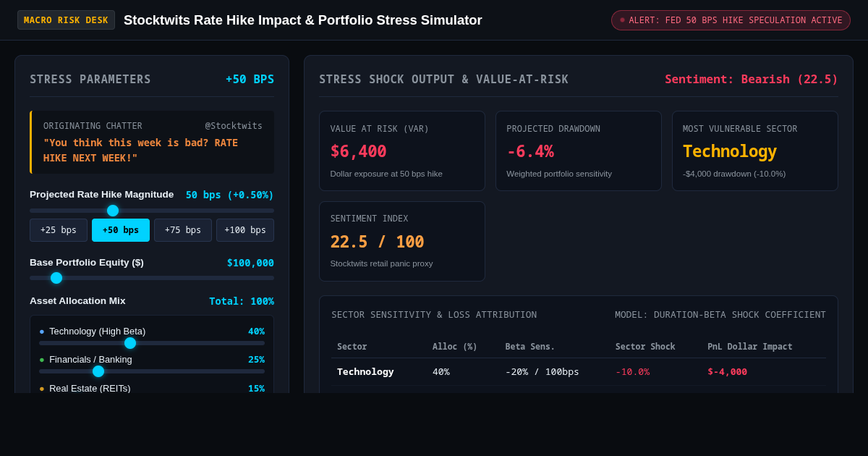868x456 pixels.
Task: Click the Fed 50 bps hike alert pill
Action: coord(731,20)
